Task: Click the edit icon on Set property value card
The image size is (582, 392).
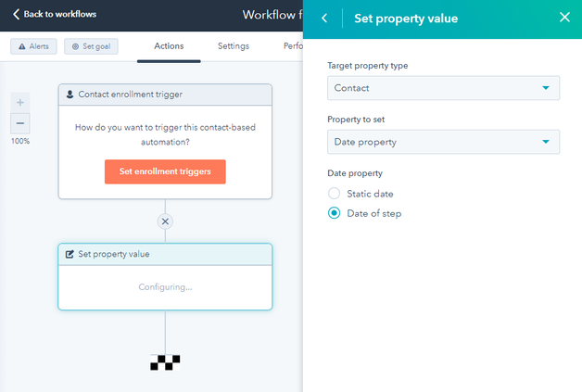Action: (x=70, y=254)
